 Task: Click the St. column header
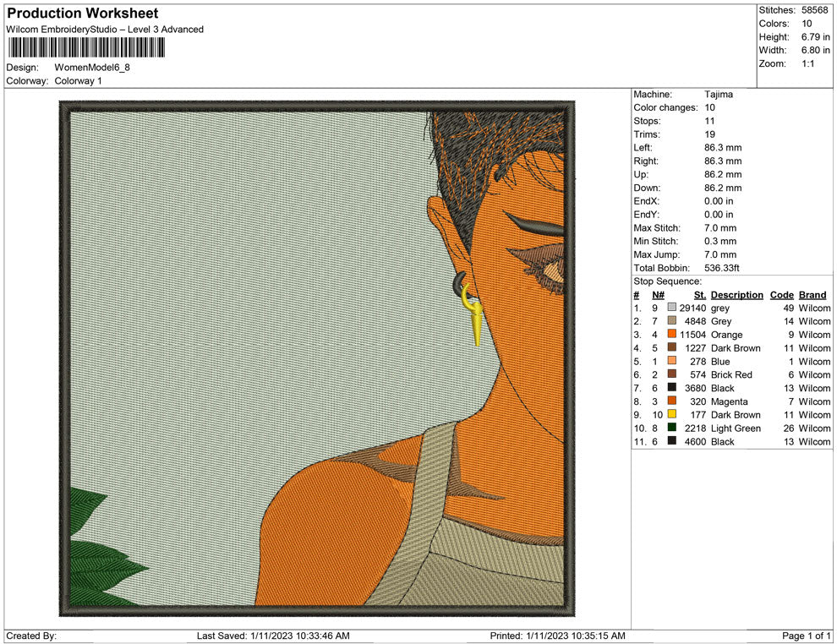699,295
